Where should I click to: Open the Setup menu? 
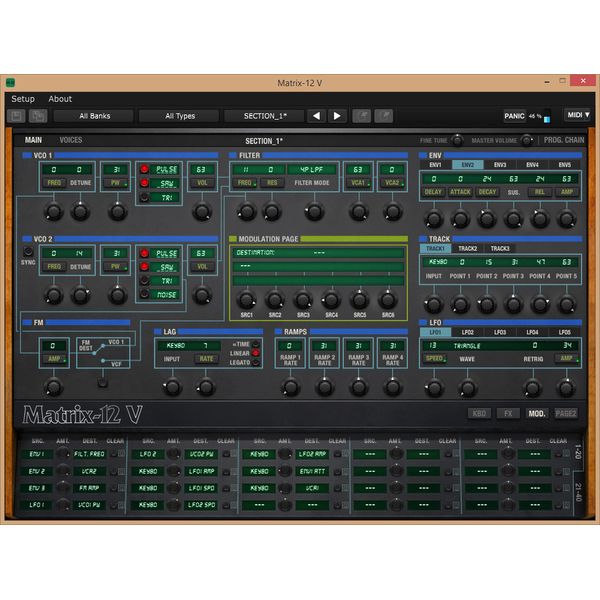(23, 99)
